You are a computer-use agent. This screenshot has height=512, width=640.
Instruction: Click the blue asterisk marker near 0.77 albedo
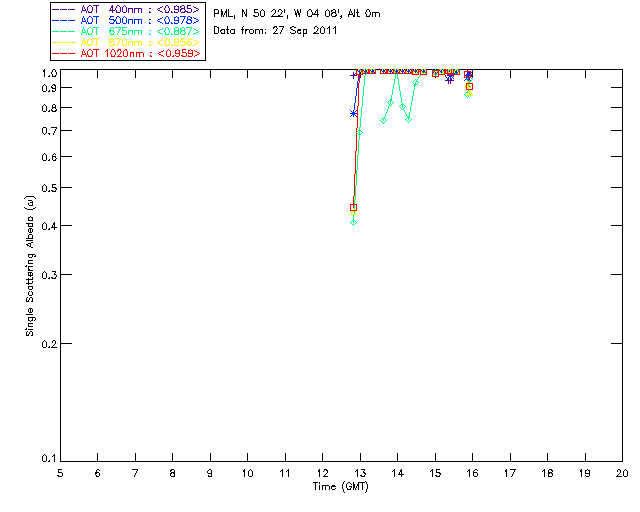point(353,114)
